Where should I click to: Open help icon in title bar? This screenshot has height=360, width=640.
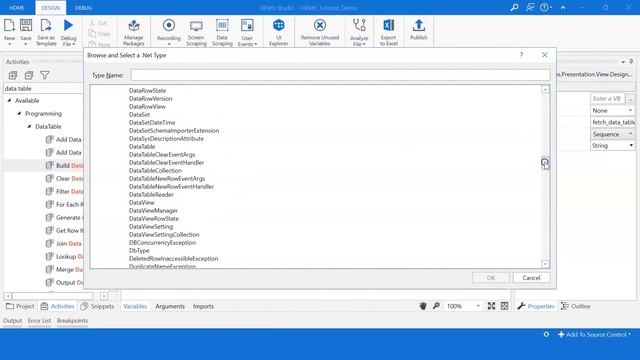544,7
